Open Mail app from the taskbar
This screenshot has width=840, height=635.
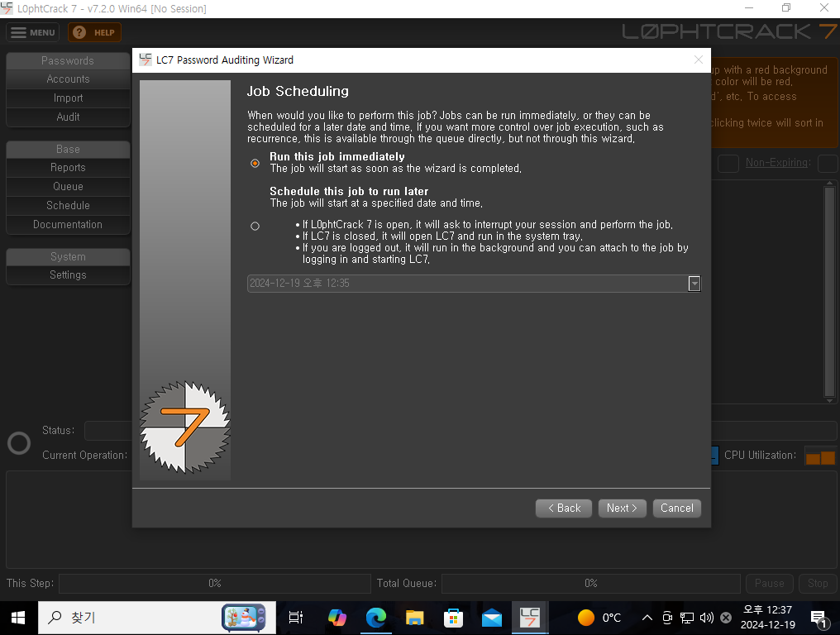(492, 618)
